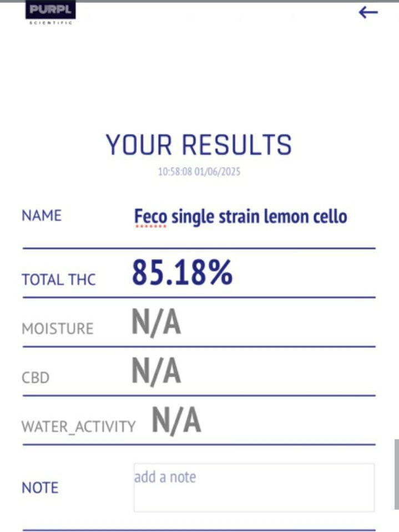The width and height of the screenshot is (399, 532).
Task: Click the WATER_ACTIVITY label
Action: point(78,426)
